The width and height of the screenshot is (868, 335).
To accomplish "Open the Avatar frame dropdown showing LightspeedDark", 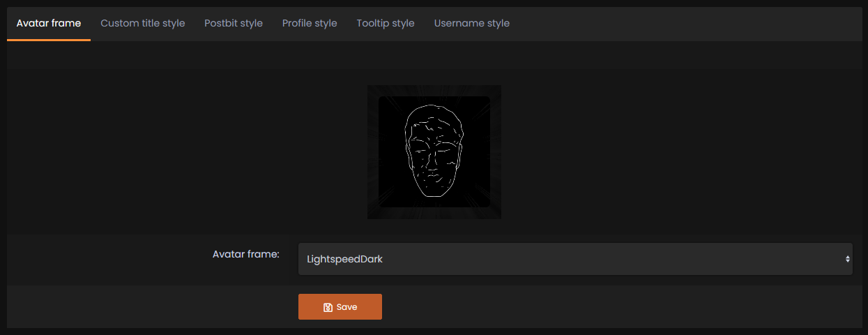I will tap(575, 259).
